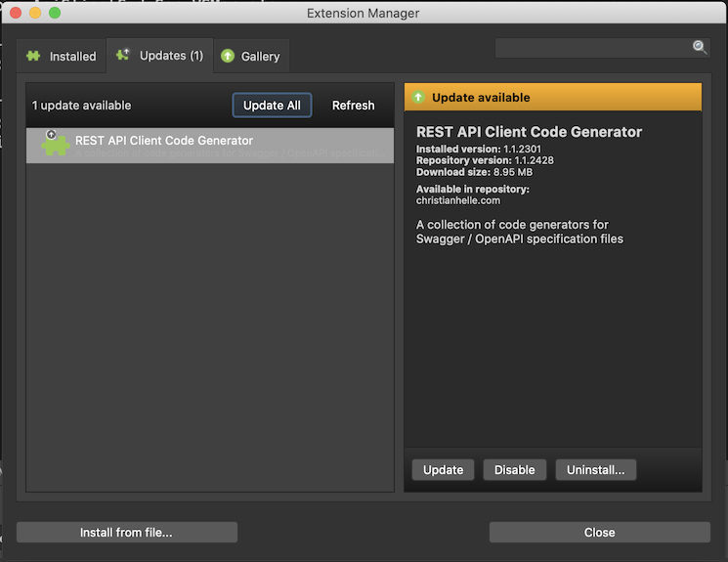Click the 'Download size: 8.95 MB' text
The image size is (728, 562).
coord(475,172)
